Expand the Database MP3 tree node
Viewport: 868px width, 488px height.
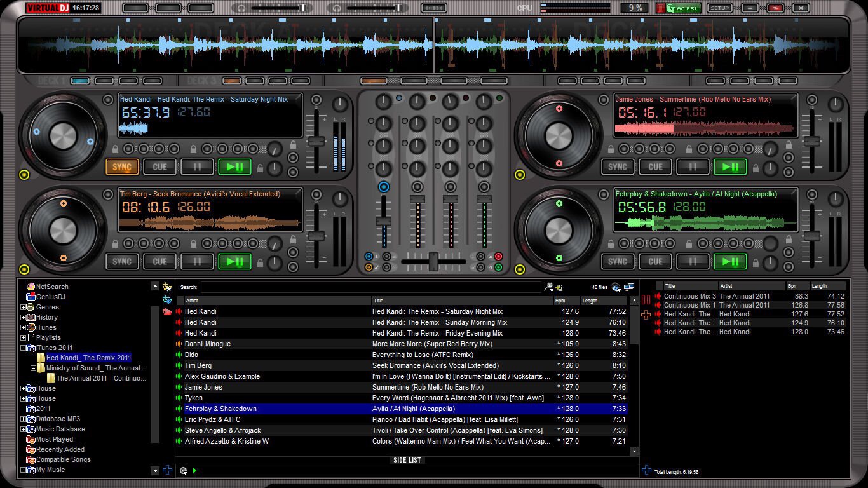coord(24,419)
